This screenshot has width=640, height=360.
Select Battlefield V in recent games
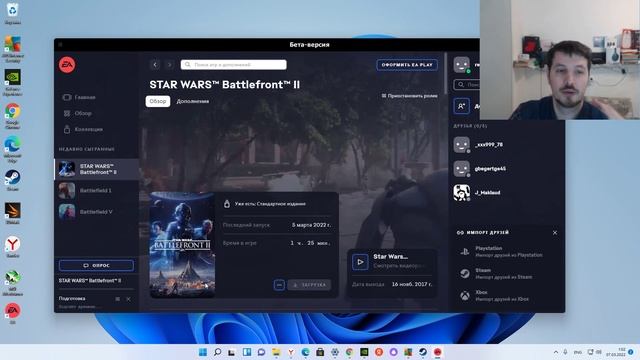click(x=97, y=212)
